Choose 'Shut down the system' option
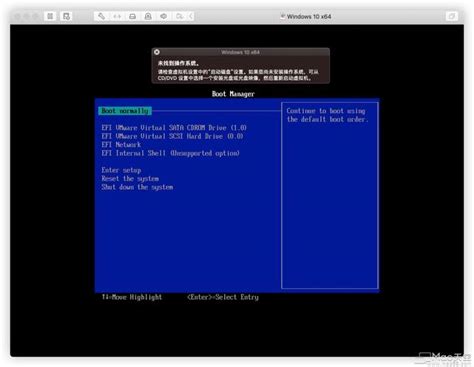The image size is (474, 367). click(x=137, y=187)
